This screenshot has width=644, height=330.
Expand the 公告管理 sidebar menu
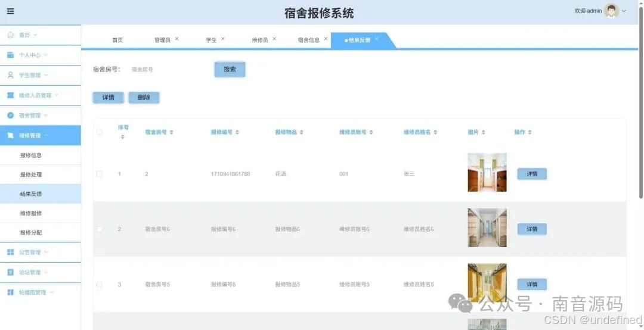[x=45, y=251]
